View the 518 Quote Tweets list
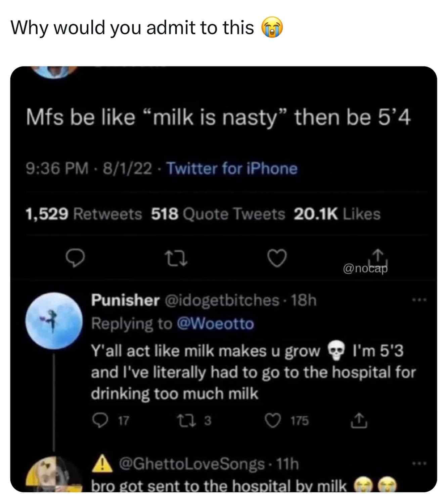Image resolution: width=447 pixels, height=504 pixels. tap(218, 214)
